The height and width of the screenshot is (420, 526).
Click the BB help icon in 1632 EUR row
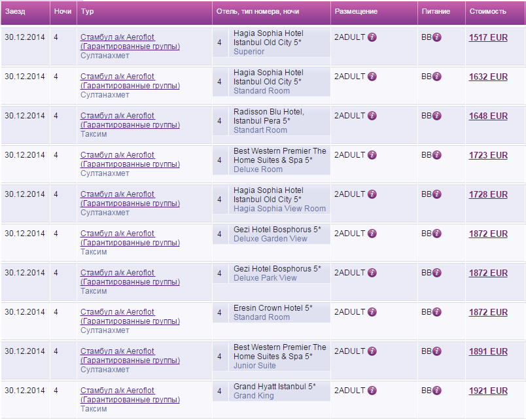click(437, 77)
